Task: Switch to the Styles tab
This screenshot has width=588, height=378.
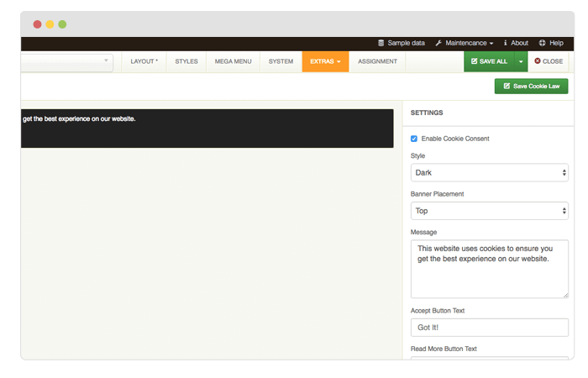Action: click(186, 61)
